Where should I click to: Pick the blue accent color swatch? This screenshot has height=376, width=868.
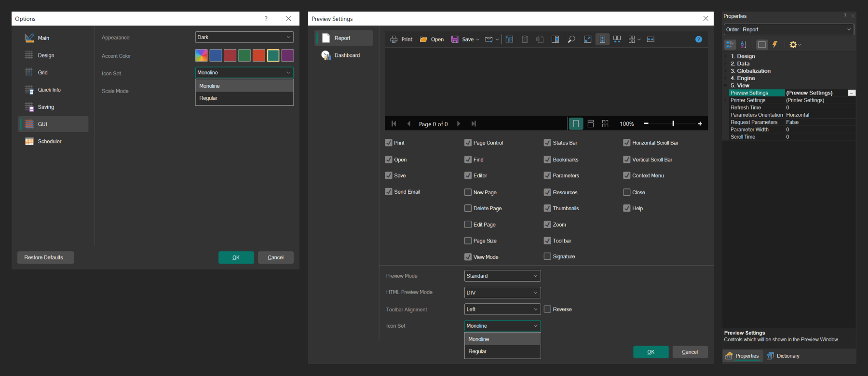(216, 55)
